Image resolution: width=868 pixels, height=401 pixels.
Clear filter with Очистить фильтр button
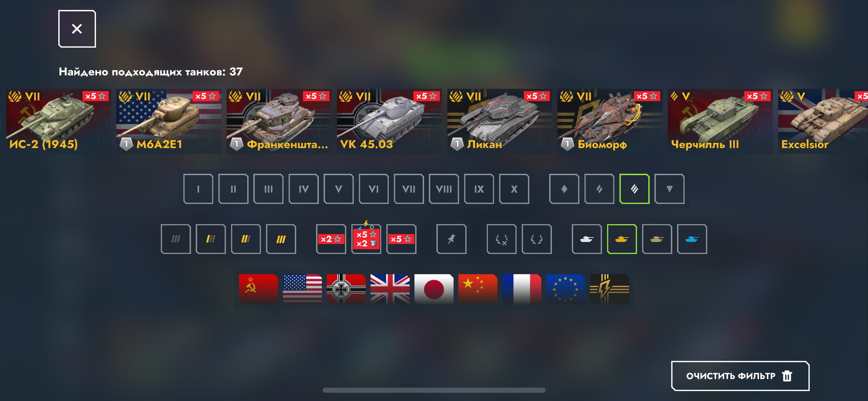(740, 376)
